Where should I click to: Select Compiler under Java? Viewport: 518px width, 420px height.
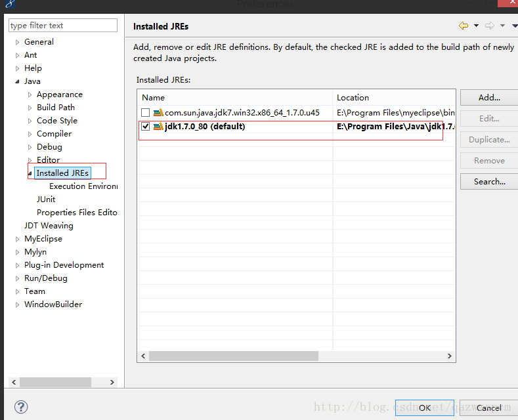click(x=54, y=134)
